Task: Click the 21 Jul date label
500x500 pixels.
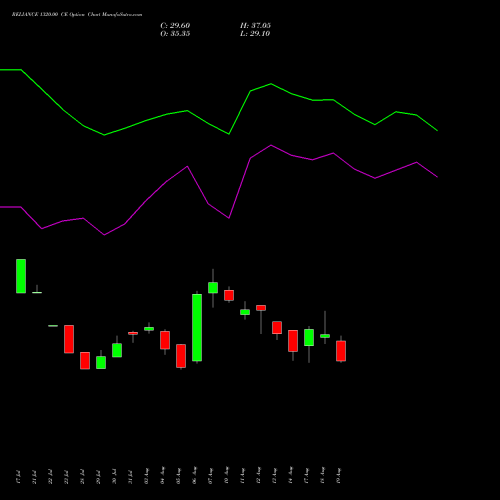Action: coord(34,477)
